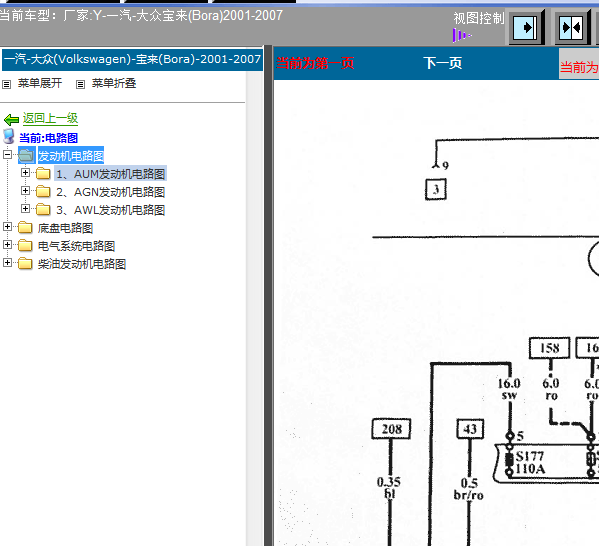Select the 底盘电路图 tree item
This screenshot has height=546, width=599.
[x=65, y=228]
